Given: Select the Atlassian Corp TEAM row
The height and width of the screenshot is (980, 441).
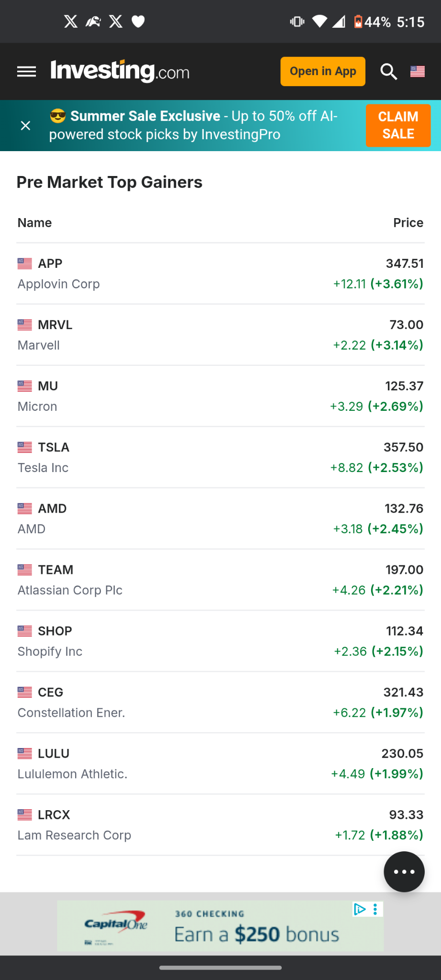Looking at the screenshot, I should pyautogui.click(x=220, y=580).
